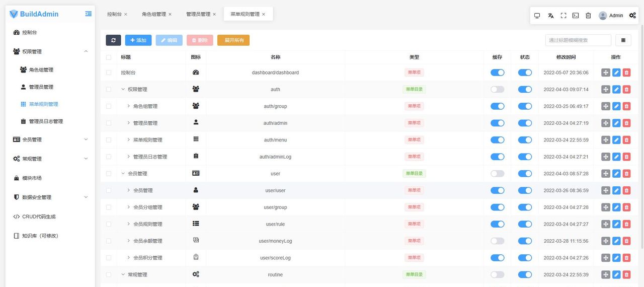
Task: Click move handle on user/group row
Action: [x=606, y=207]
